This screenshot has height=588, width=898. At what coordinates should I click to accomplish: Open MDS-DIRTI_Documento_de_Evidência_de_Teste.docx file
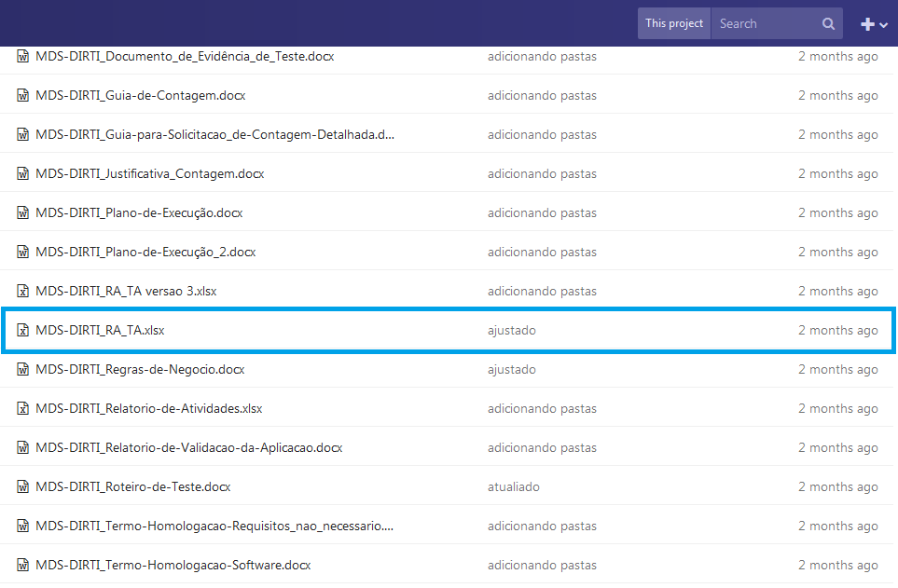(185, 57)
